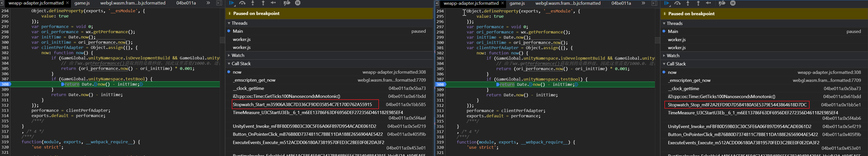
Task: Select ExecuteEvents_Execute frame in left call stack
Action: click(x=329, y=145)
